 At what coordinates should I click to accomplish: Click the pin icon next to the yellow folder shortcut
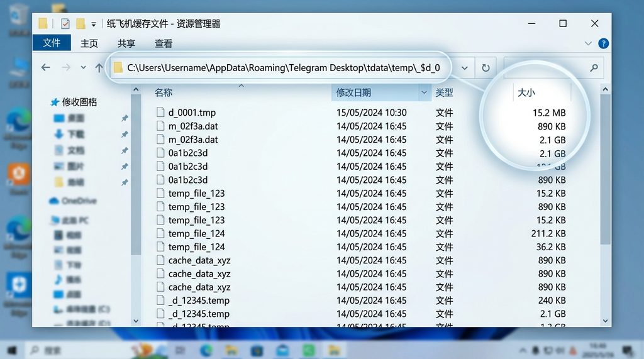point(125,182)
